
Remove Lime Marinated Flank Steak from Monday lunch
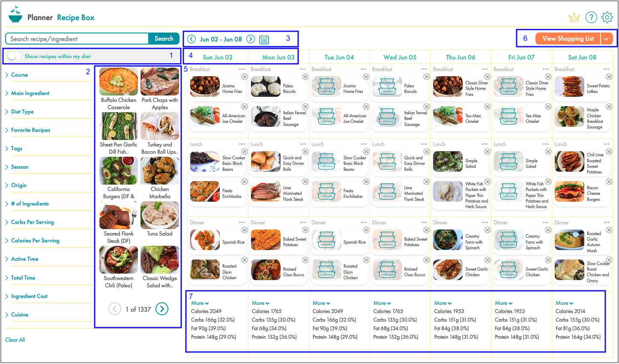point(305,182)
